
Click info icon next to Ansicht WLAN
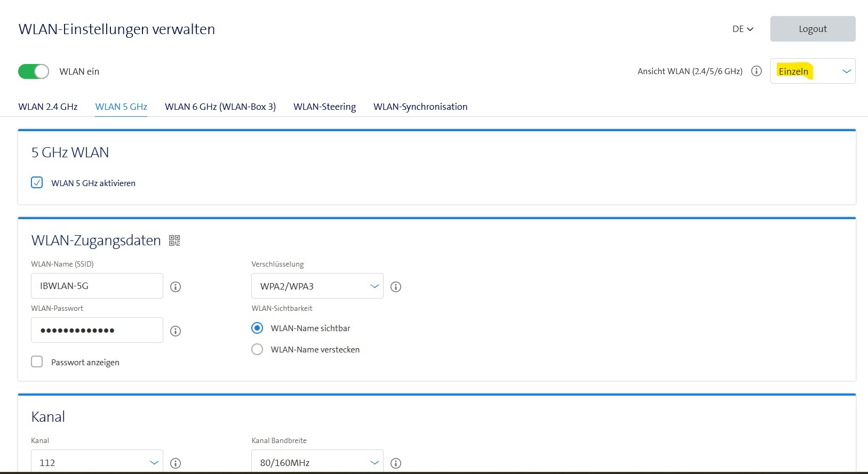pos(756,71)
